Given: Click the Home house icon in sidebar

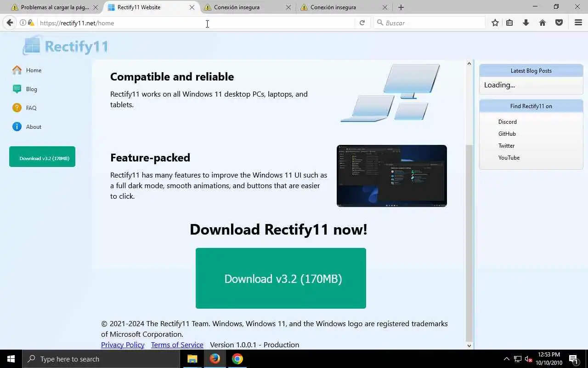Looking at the screenshot, I should [17, 70].
